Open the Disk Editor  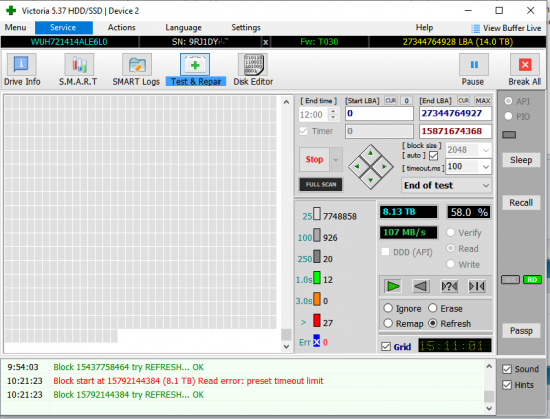click(x=253, y=70)
